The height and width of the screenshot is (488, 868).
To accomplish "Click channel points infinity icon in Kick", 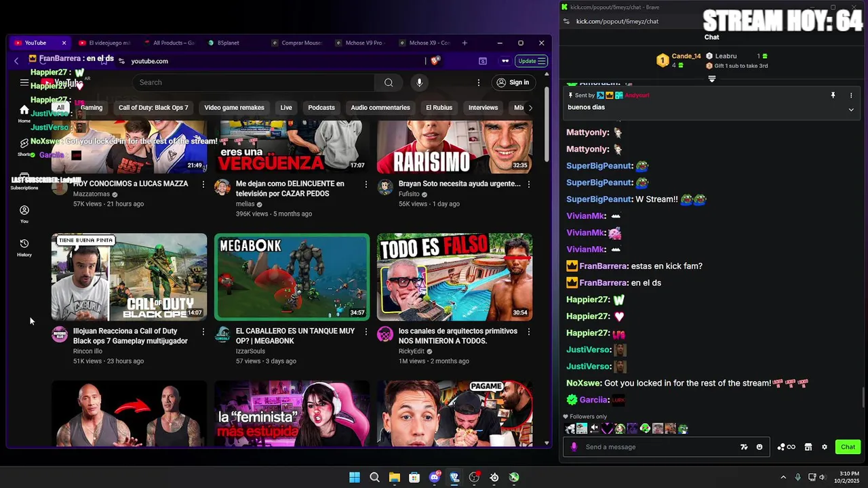I will click(787, 447).
